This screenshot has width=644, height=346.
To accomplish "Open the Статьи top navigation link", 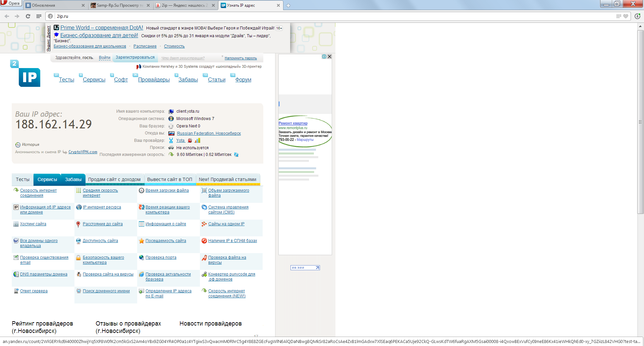I will point(217,80).
